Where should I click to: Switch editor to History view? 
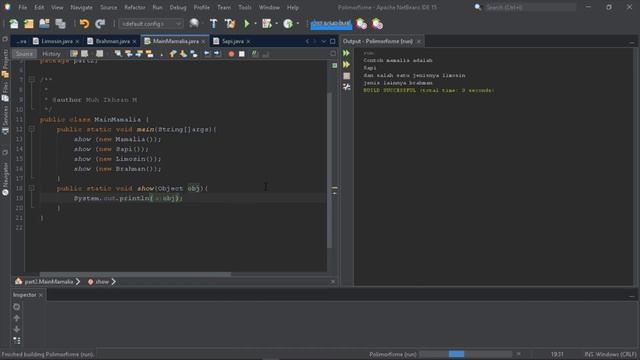tap(51, 54)
